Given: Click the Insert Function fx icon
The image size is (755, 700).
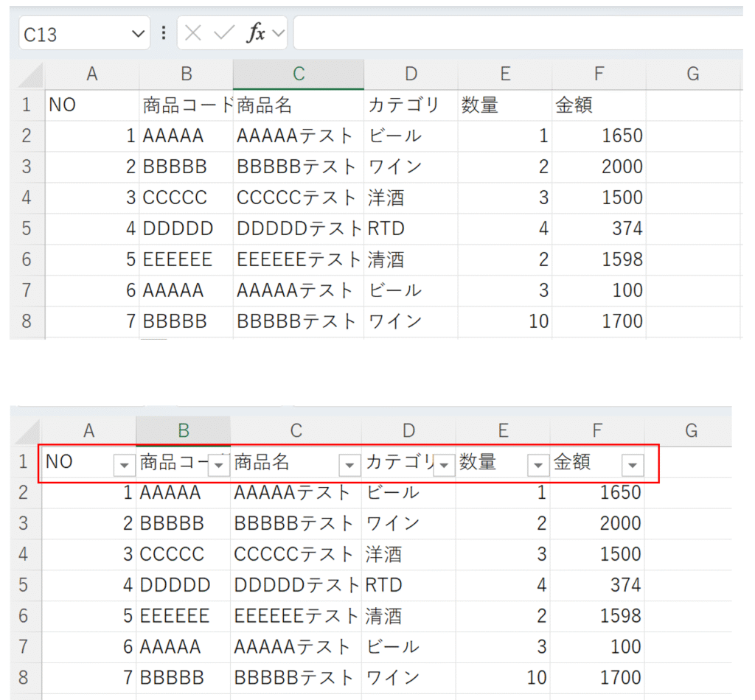Looking at the screenshot, I should coord(255,33).
